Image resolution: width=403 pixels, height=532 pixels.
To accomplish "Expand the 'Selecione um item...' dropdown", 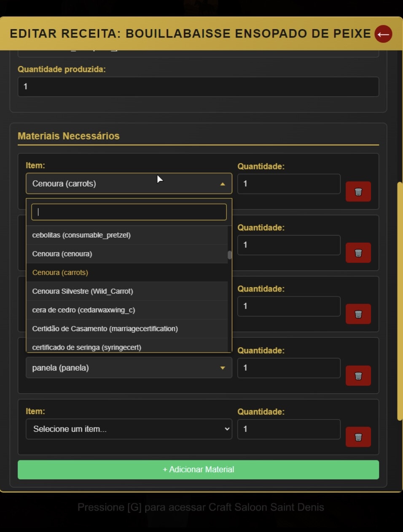I will [129, 429].
